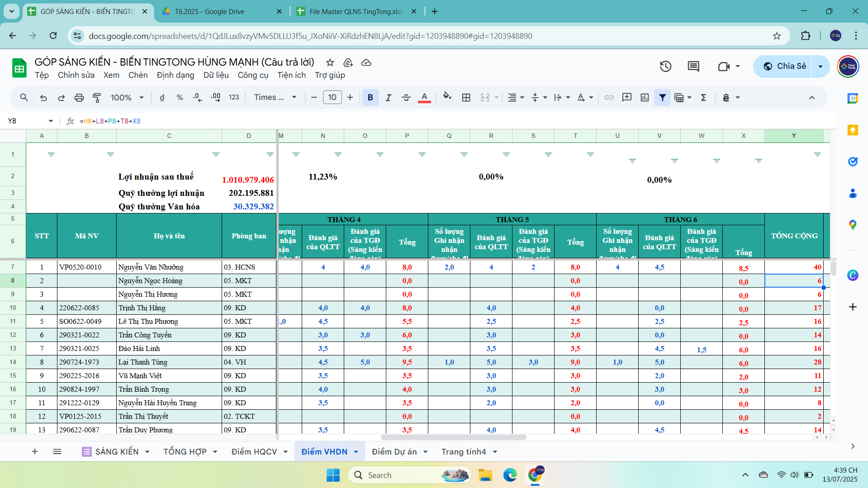Add a new sheet with plus button
Image resolution: width=868 pixels, height=488 pixels.
pyautogui.click(x=35, y=451)
